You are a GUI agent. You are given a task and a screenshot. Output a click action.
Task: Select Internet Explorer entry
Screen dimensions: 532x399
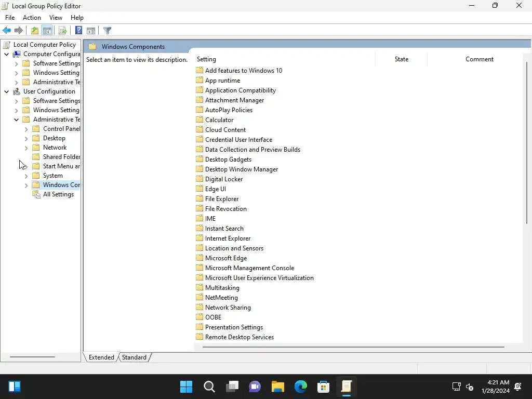[x=228, y=238]
